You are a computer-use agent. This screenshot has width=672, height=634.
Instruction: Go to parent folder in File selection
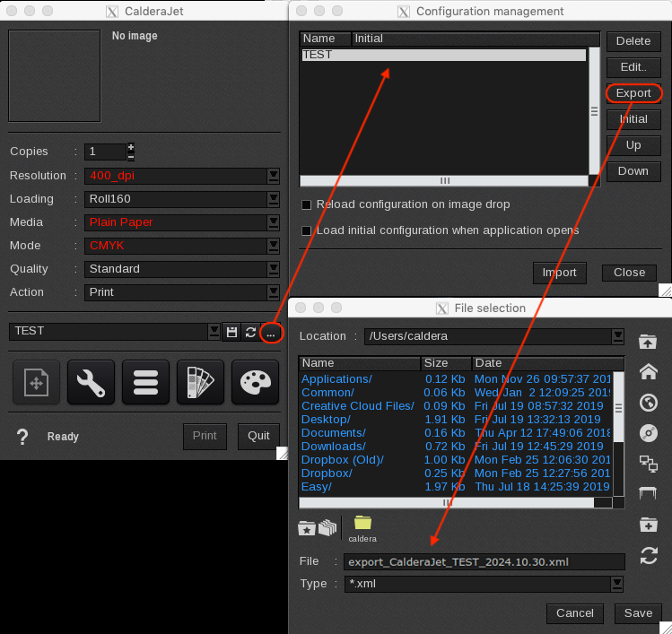[648, 343]
